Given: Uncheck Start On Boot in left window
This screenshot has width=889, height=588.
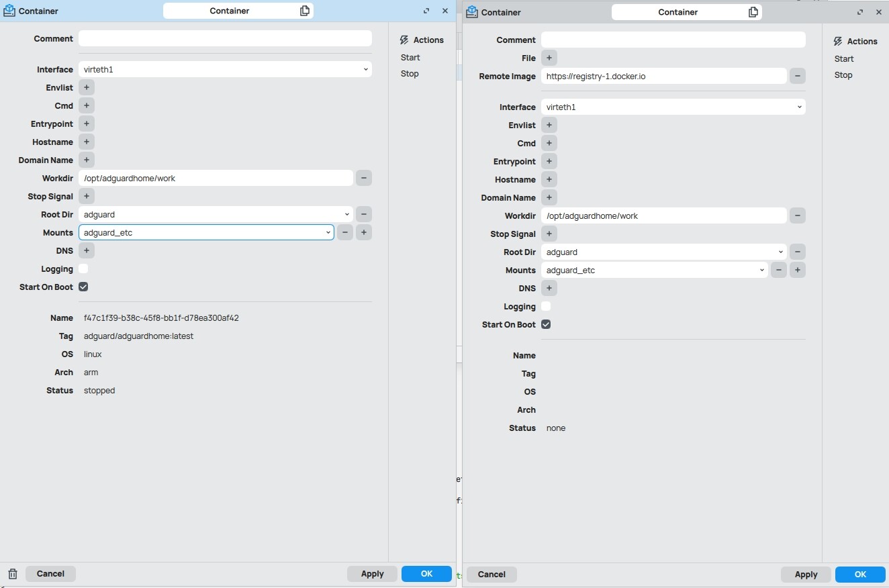Looking at the screenshot, I should click(x=83, y=287).
